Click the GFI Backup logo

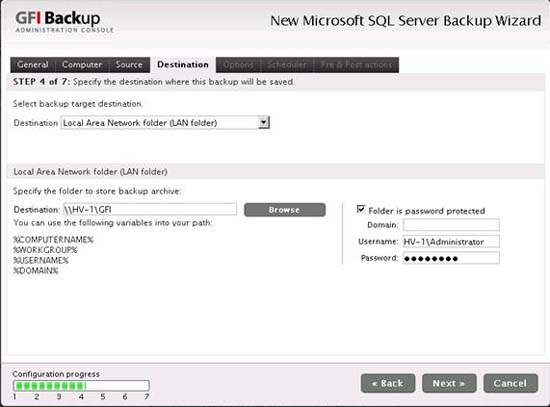[64, 22]
